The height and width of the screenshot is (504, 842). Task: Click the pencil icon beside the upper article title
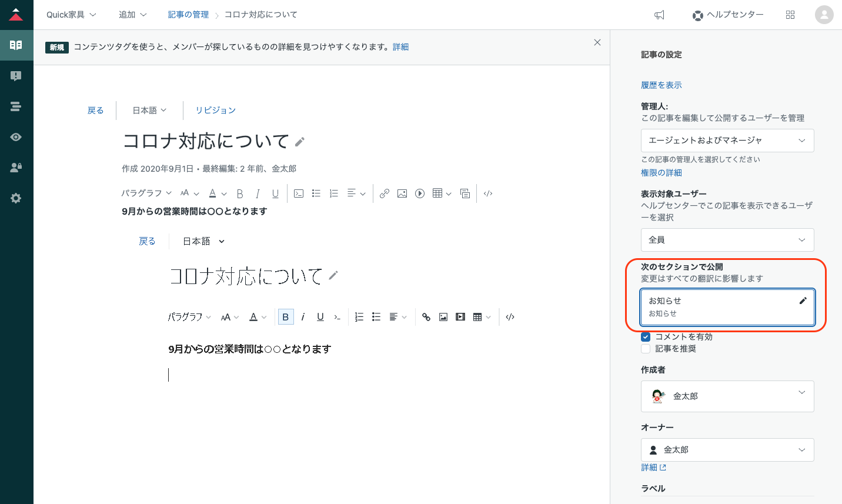pyautogui.click(x=300, y=142)
